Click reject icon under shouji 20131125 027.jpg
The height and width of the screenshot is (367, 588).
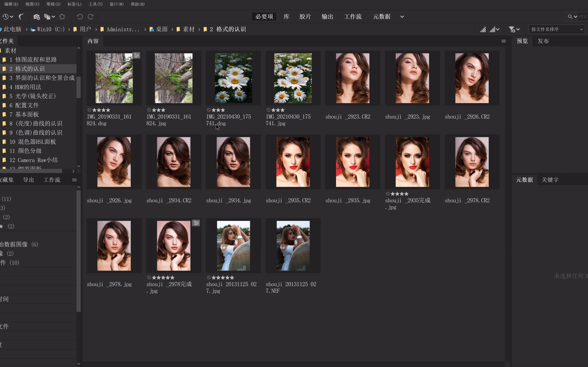[209, 277]
